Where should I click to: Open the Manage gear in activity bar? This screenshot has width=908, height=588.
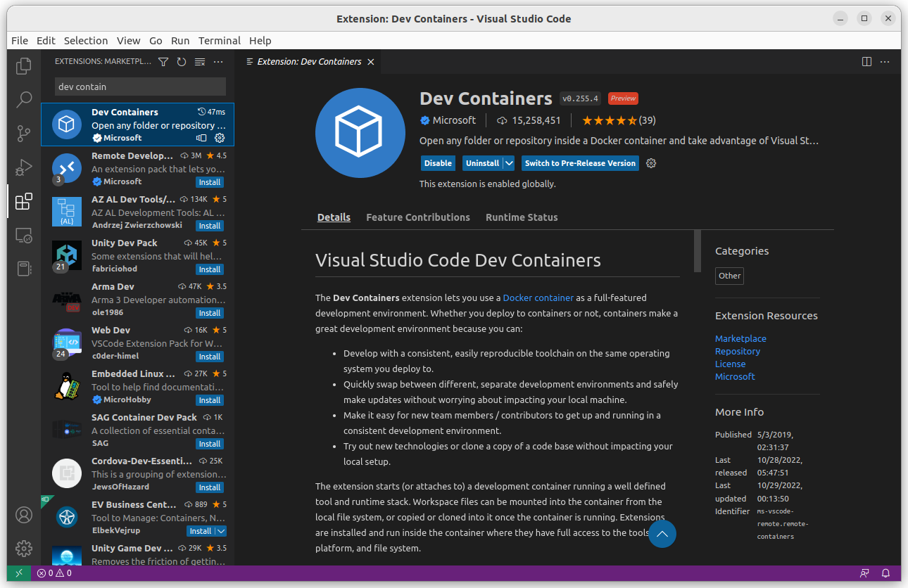24,549
